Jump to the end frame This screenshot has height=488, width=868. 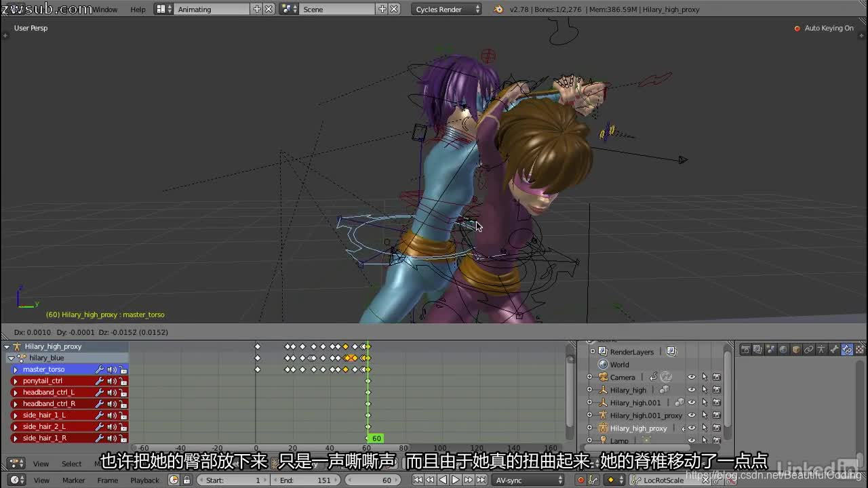[x=481, y=480]
